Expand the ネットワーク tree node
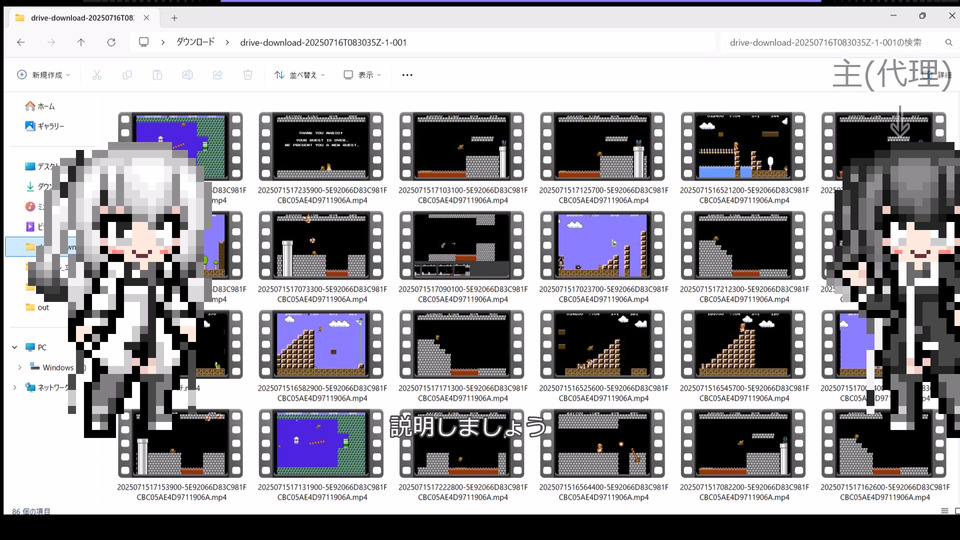Screen dimensions: 960x540 pyautogui.click(x=15, y=388)
